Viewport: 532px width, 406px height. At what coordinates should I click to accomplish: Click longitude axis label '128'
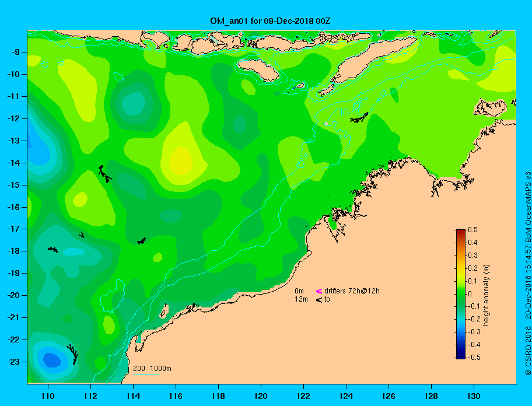click(431, 396)
